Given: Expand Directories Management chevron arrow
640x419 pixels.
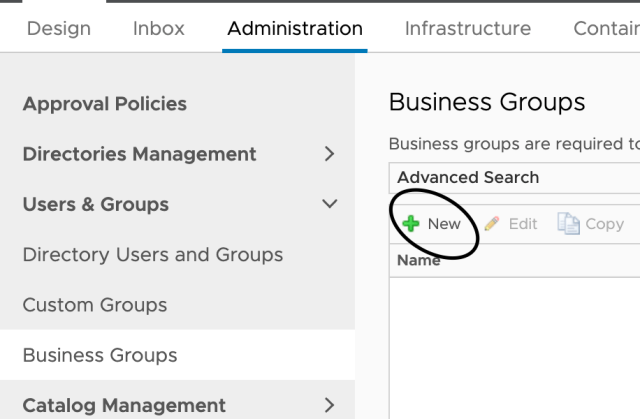Looking at the screenshot, I should (330, 154).
